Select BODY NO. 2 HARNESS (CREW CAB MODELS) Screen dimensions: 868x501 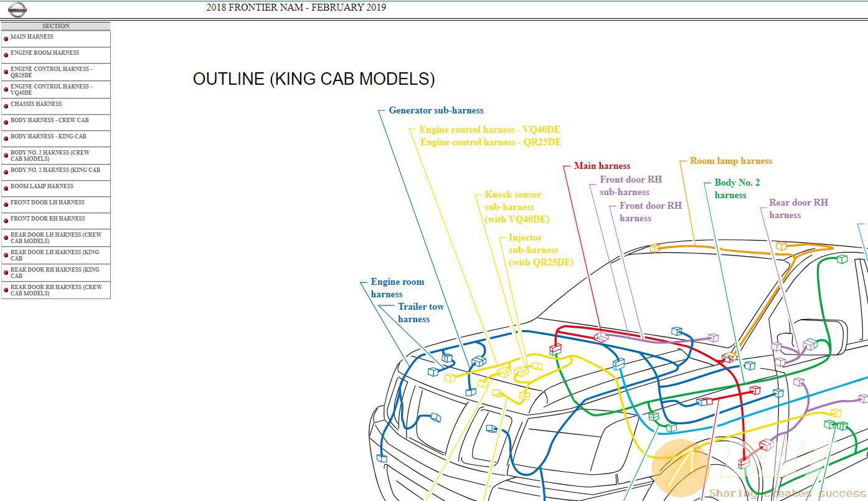pos(50,156)
